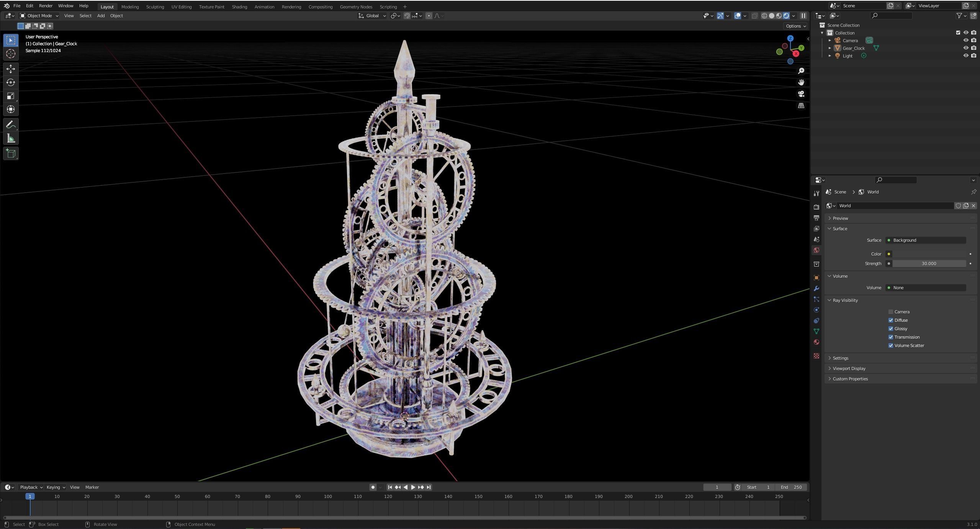Click the Zoom view magnifier icon
This screenshot has width=980, height=529.
(801, 71)
